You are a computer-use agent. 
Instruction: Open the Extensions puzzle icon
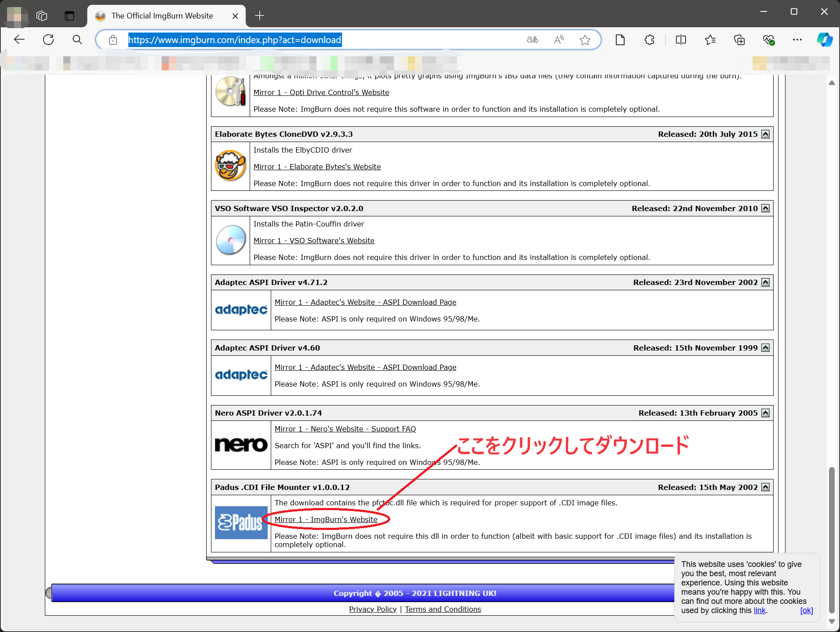[x=649, y=40]
